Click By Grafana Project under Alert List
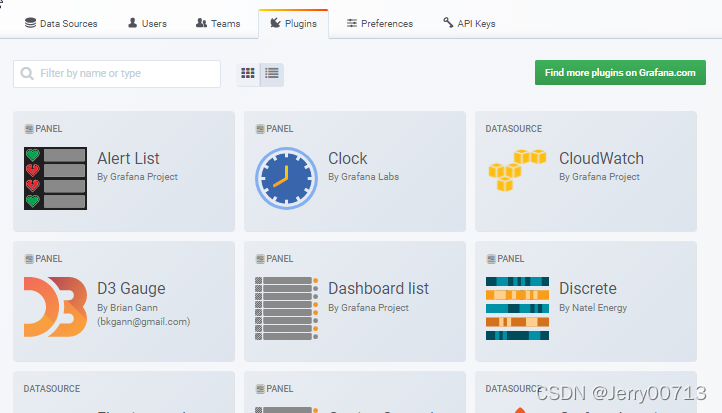The width and height of the screenshot is (722, 413). pos(137,177)
